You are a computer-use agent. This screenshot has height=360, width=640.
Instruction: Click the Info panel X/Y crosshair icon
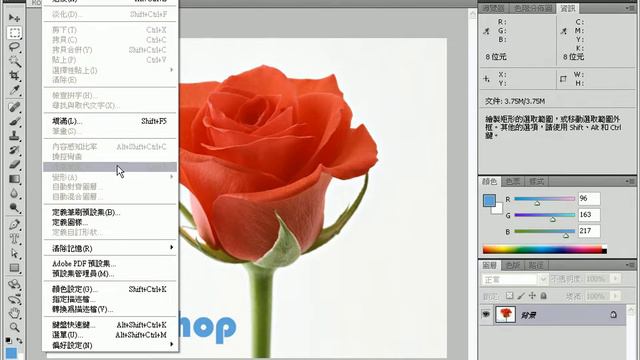[486, 79]
